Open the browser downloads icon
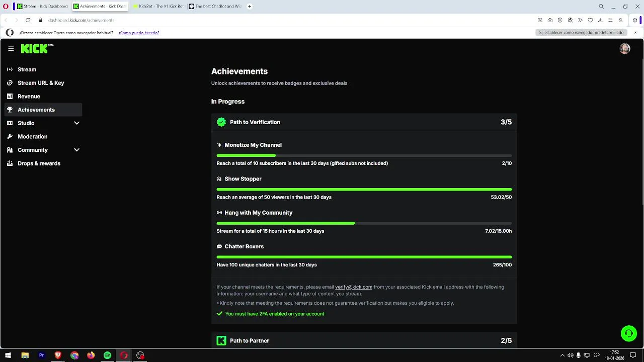The image size is (644, 362). point(600,20)
